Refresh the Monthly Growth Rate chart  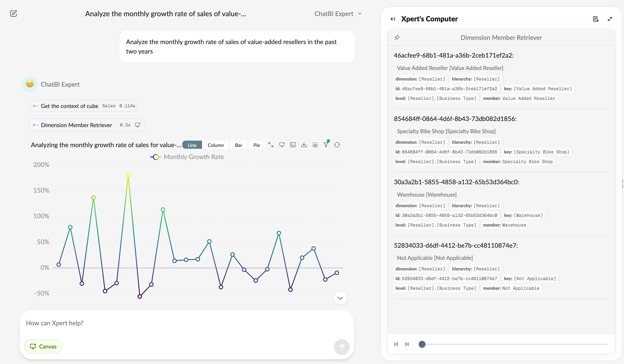tap(337, 145)
